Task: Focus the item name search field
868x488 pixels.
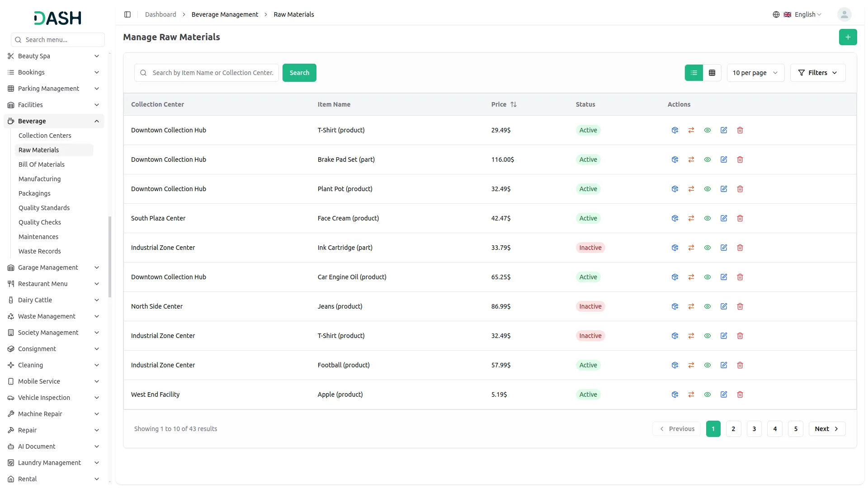Action: click(x=212, y=73)
